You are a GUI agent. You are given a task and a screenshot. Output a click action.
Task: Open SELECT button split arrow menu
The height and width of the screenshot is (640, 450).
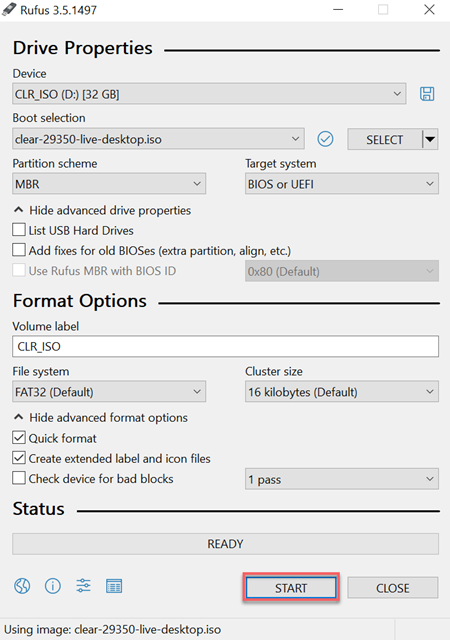pyautogui.click(x=430, y=140)
